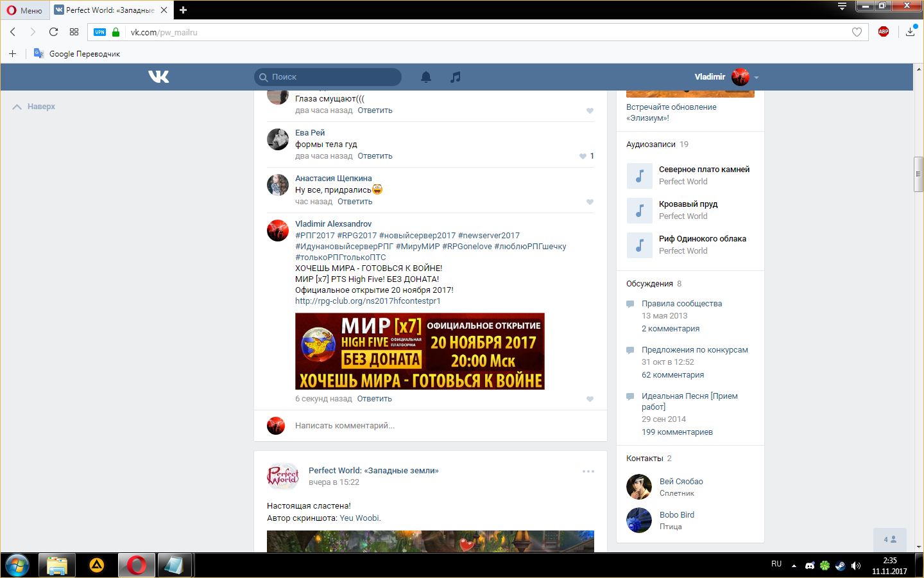The width and height of the screenshot is (924, 578).
Task: Show hidden tray icons arrow
Action: pos(794,566)
